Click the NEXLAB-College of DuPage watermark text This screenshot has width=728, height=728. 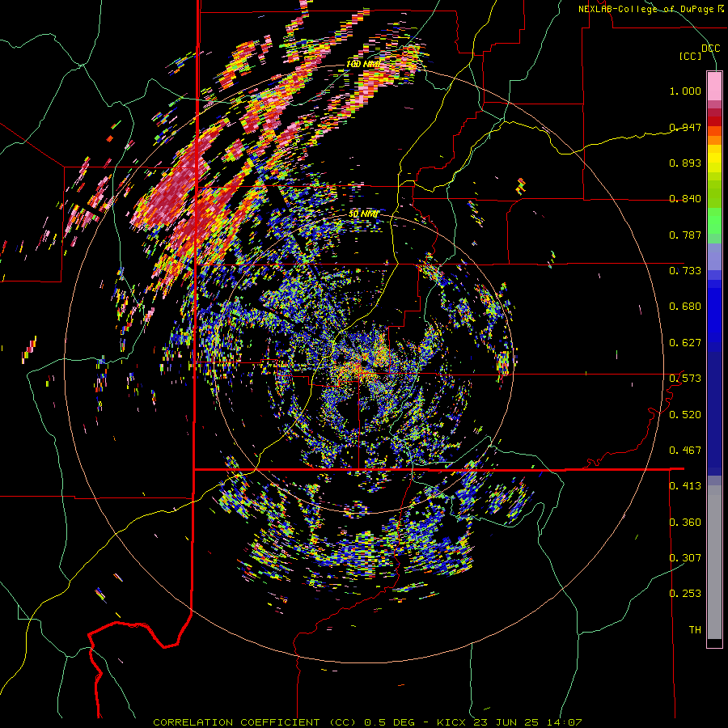650,9
